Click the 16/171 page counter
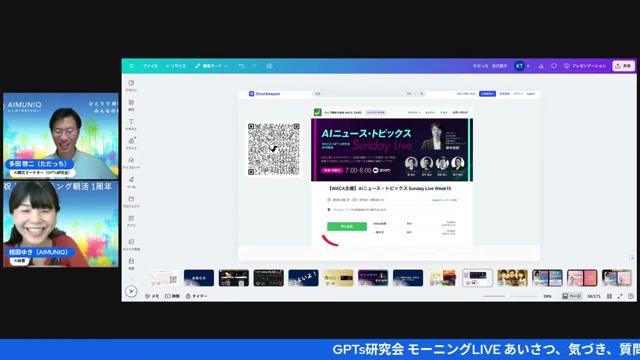The image size is (640, 360). tap(593, 296)
